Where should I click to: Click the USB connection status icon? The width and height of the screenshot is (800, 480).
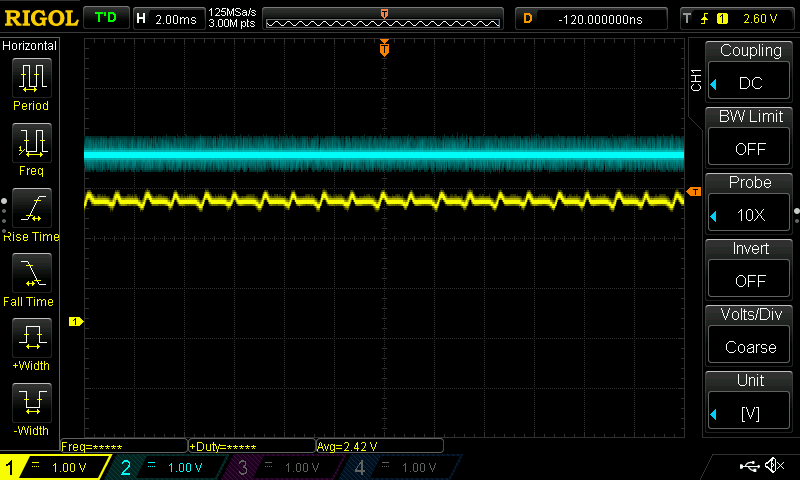(x=749, y=465)
